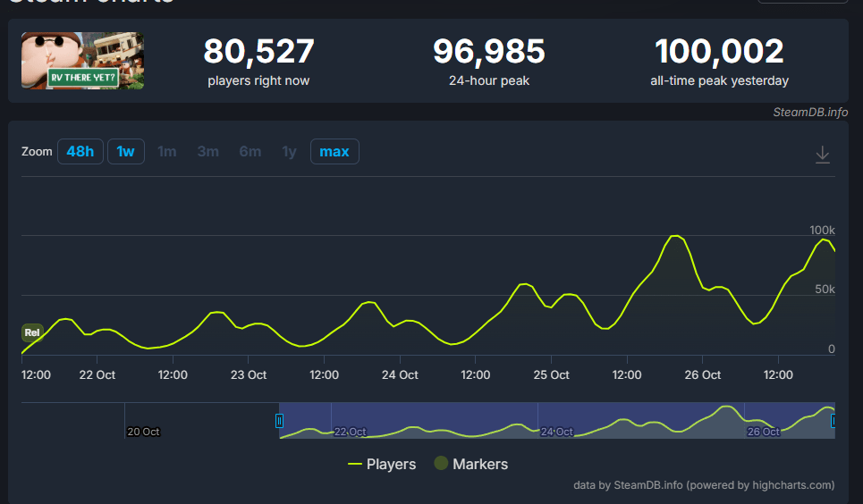
Task: Switch chart zoom to max
Action: [334, 152]
